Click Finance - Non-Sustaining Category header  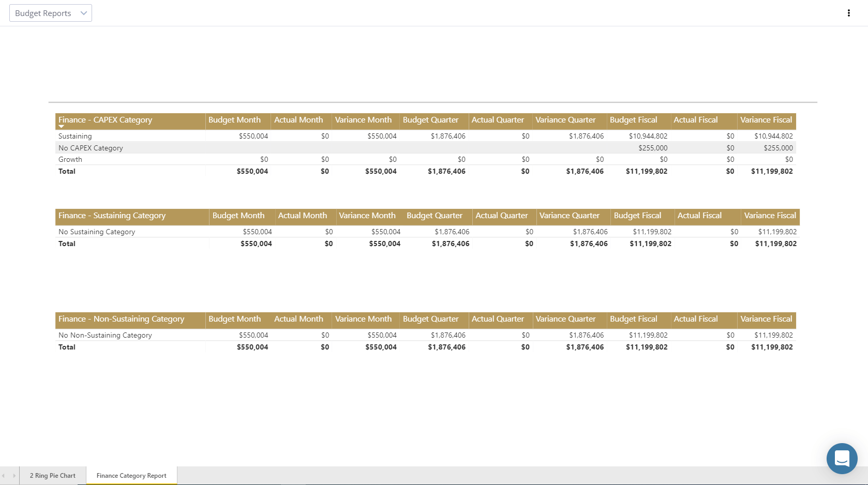[x=121, y=319]
